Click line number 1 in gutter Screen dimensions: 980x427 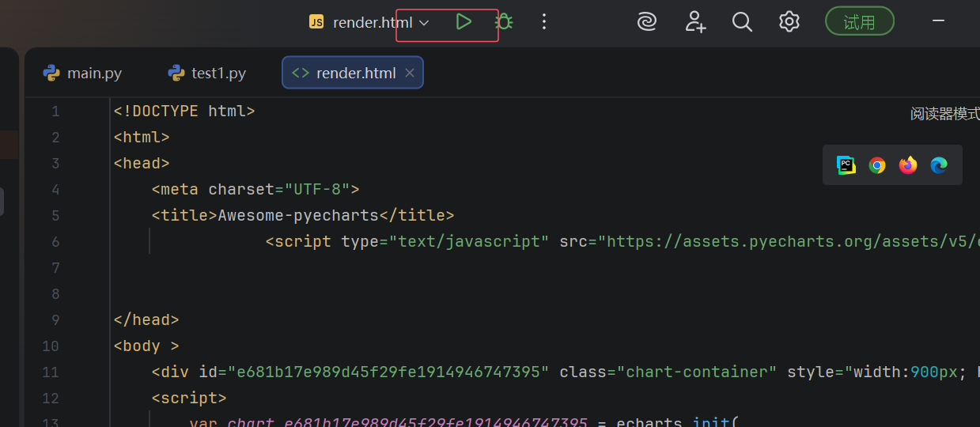(x=55, y=111)
